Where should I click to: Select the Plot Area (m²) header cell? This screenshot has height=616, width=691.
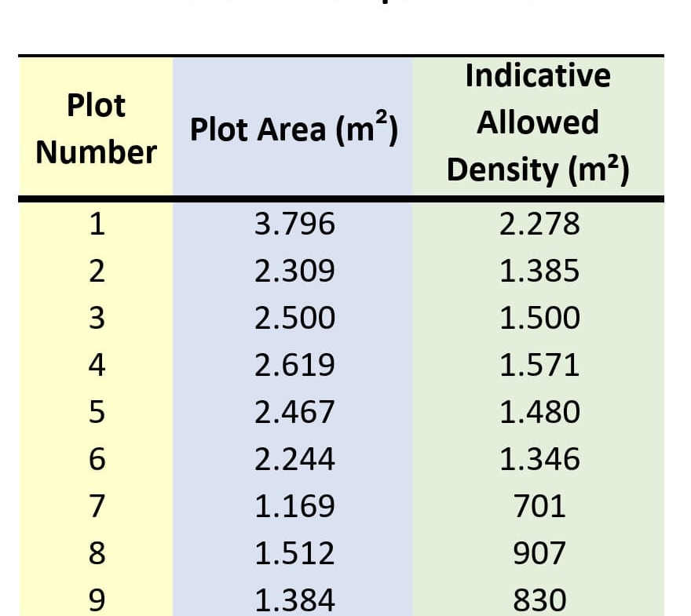point(294,129)
